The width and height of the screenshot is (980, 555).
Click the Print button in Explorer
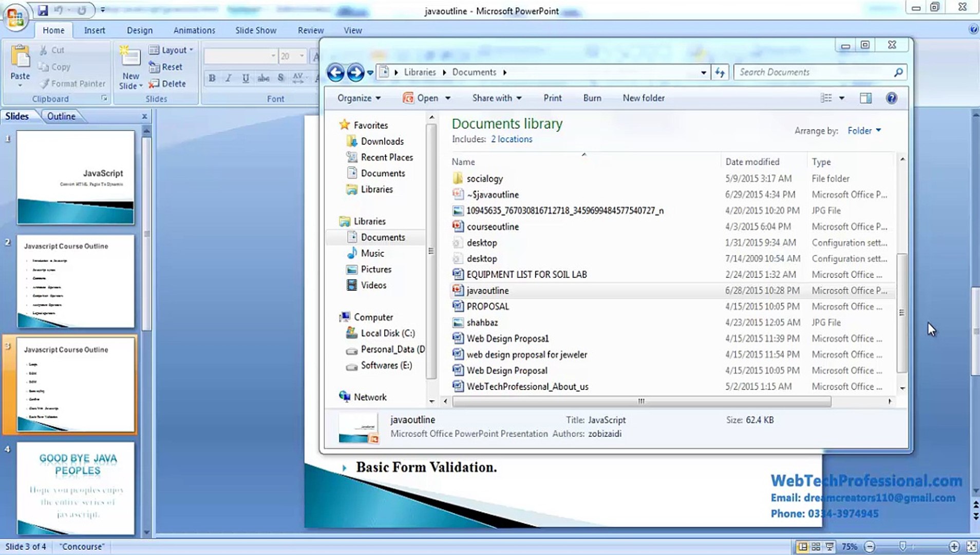pyautogui.click(x=553, y=98)
